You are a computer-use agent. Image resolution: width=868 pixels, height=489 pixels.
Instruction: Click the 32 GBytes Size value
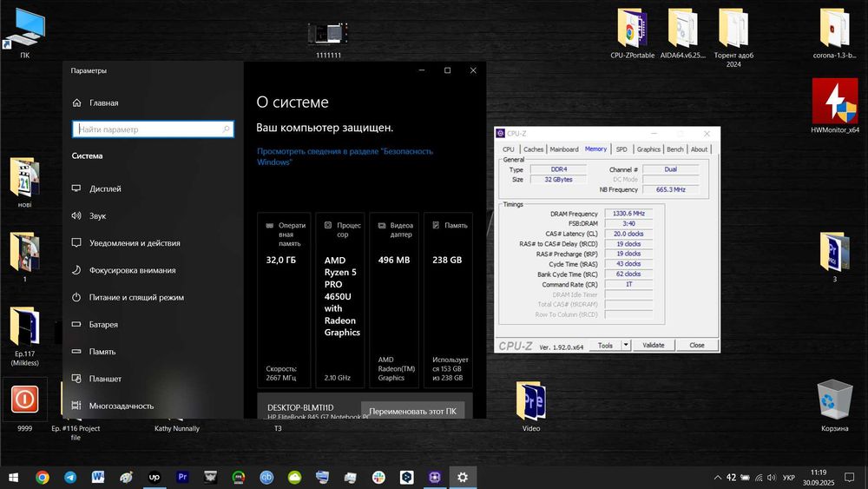click(x=558, y=180)
